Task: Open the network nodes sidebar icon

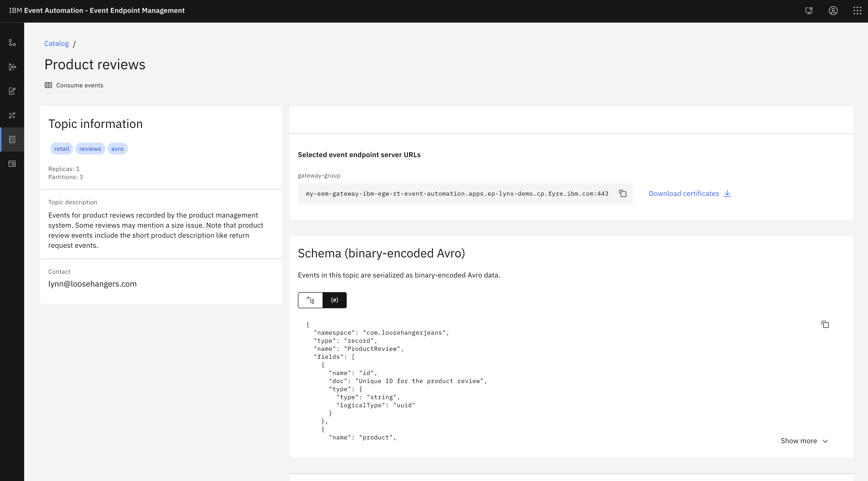Action: 12,67
